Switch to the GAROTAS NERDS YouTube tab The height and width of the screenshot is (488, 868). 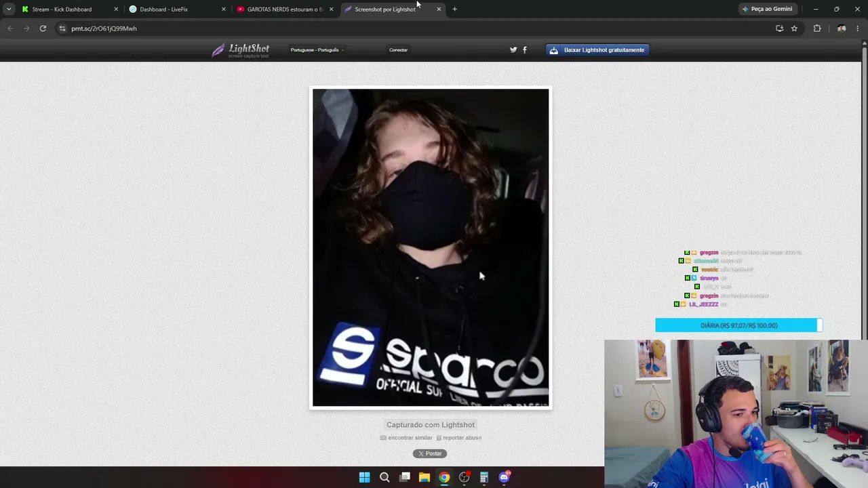[x=285, y=9]
